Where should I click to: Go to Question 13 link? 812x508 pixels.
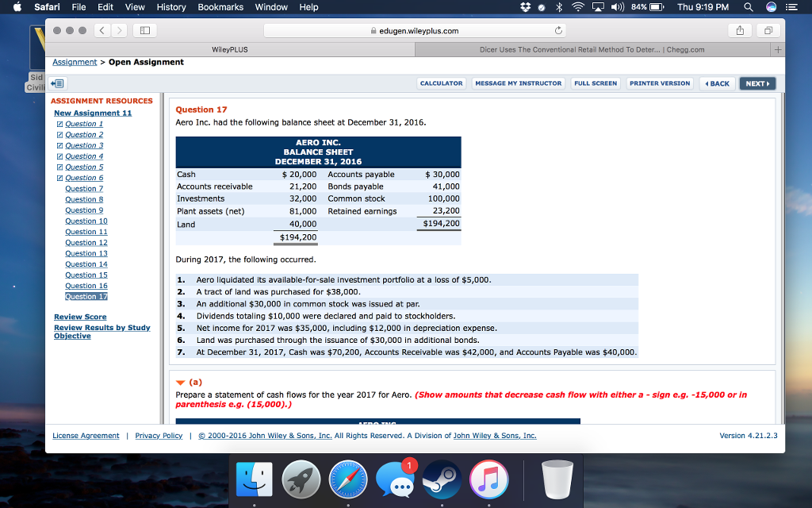86,253
